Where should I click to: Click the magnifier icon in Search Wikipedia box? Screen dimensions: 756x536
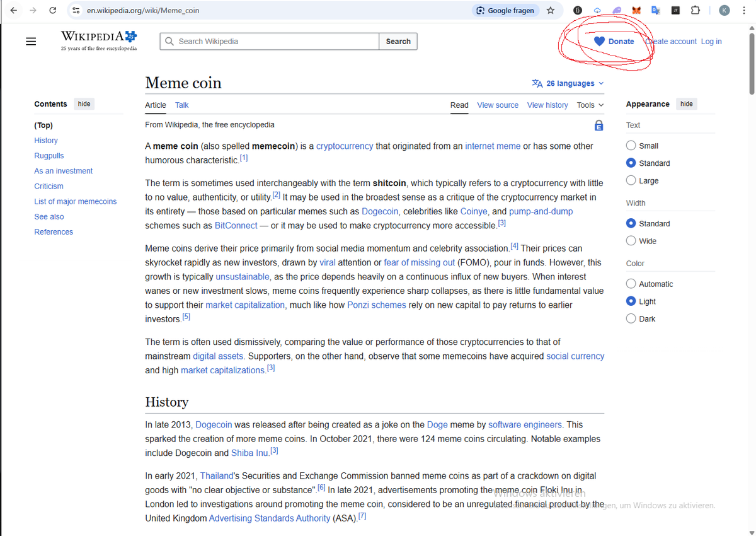(169, 42)
